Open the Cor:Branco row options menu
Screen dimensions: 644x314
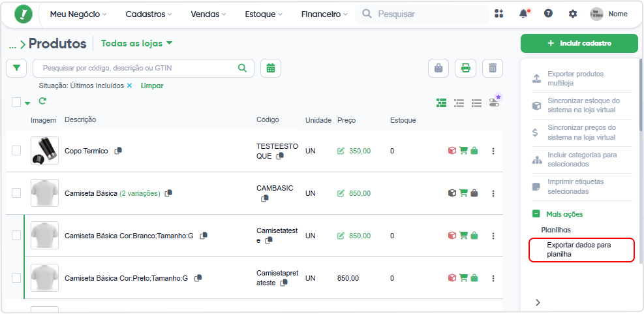coord(493,236)
